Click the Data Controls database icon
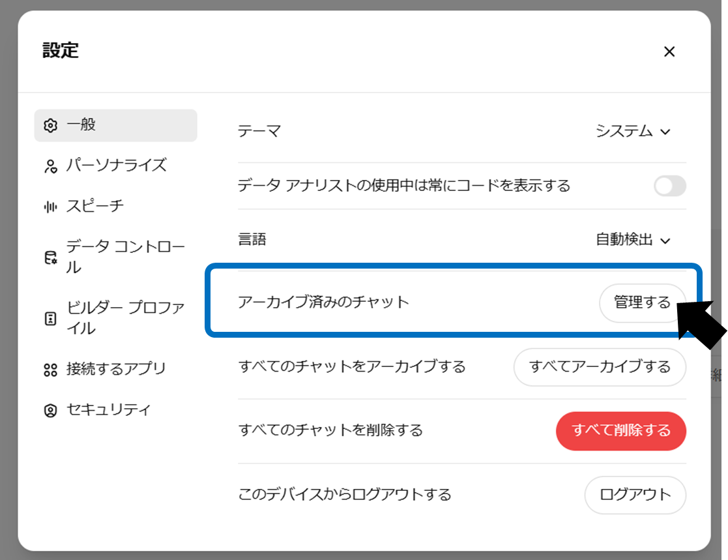This screenshot has width=728, height=560. 50,258
